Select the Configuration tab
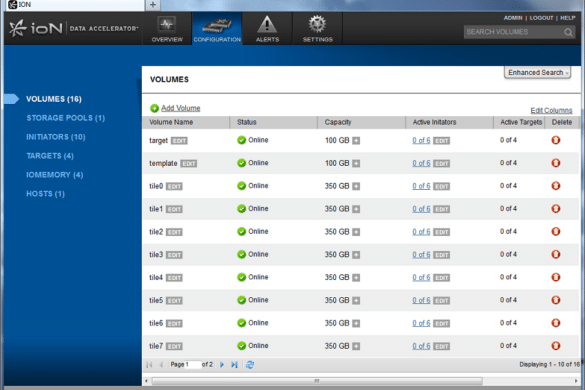The width and height of the screenshot is (585, 390). pyautogui.click(x=217, y=28)
